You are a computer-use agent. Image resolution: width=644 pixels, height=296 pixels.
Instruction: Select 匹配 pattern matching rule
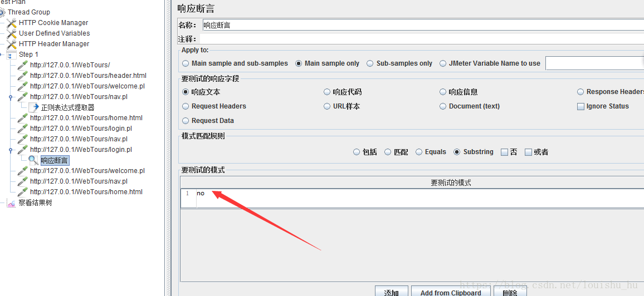(388, 152)
